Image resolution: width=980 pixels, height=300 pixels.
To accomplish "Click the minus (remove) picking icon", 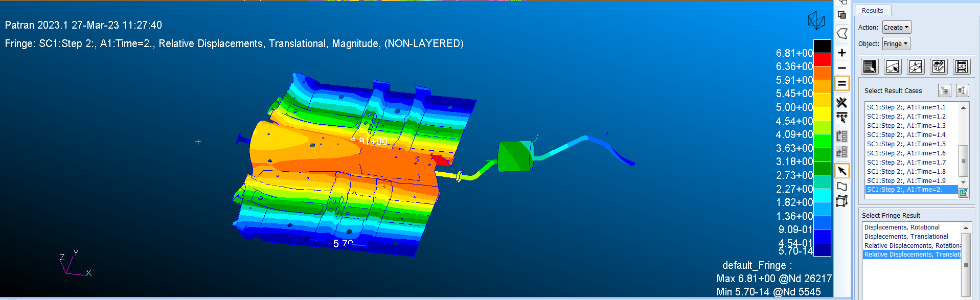I will (x=842, y=68).
